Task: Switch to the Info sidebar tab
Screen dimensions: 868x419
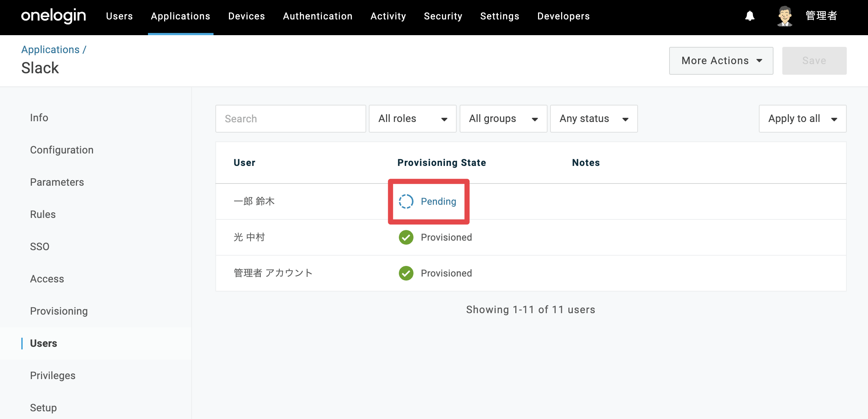Action: click(x=39, y=118)
